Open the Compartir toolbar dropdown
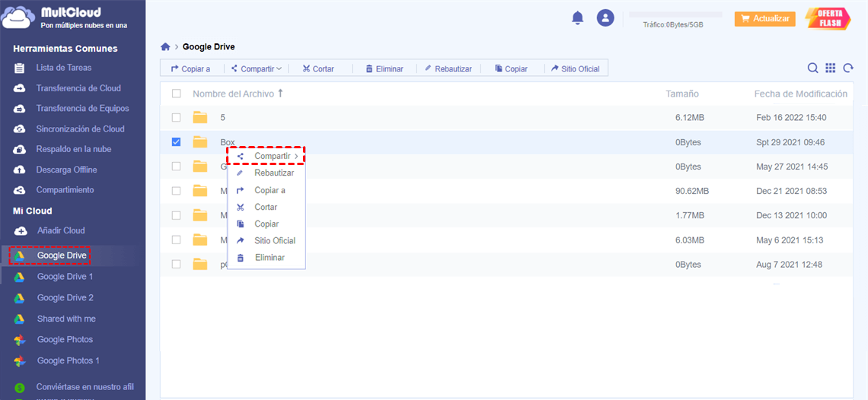 pyautogui.click(x=257, y=68)
